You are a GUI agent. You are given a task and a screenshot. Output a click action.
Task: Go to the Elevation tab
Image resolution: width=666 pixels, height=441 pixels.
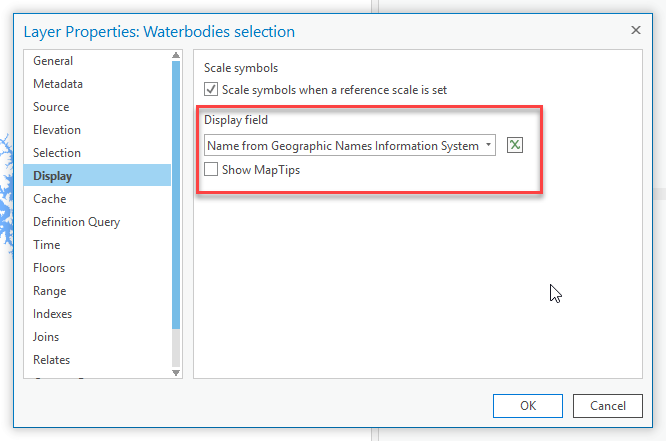coord(57,130)
